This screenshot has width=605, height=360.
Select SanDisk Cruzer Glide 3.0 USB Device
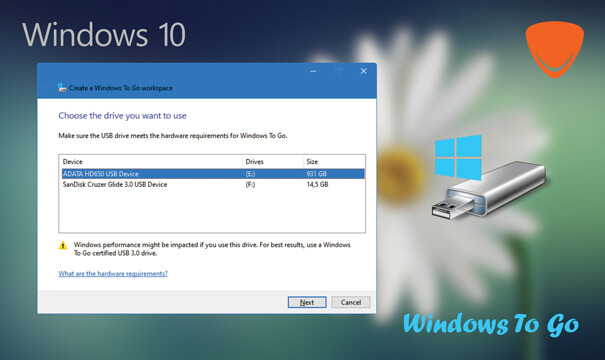click(213, 184)
